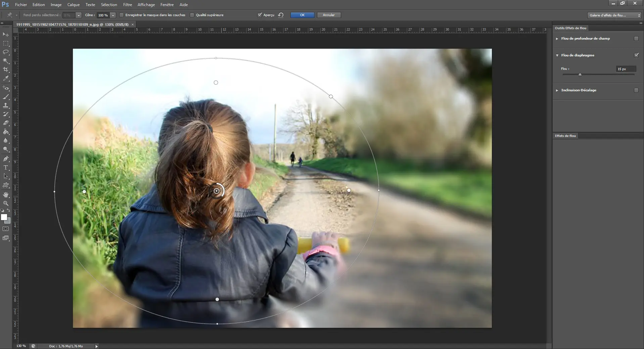Image resolution: width=644 pixels, height=349 pixels.
Task: Collapse the Flou de diaphragme section
Action: pos(557,55)
